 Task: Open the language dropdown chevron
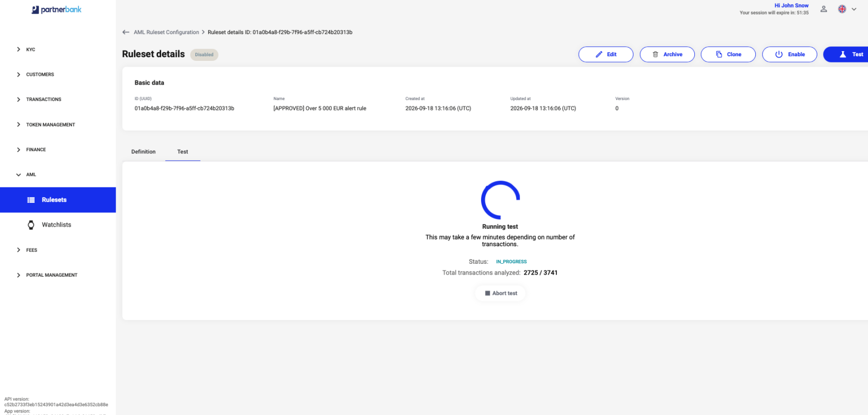pyautogui.click(x=854, y=9)
